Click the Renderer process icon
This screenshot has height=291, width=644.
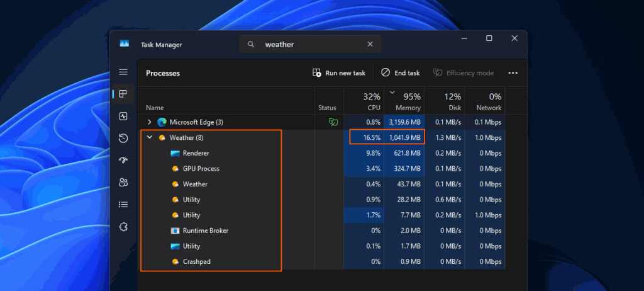pos(175,154)
